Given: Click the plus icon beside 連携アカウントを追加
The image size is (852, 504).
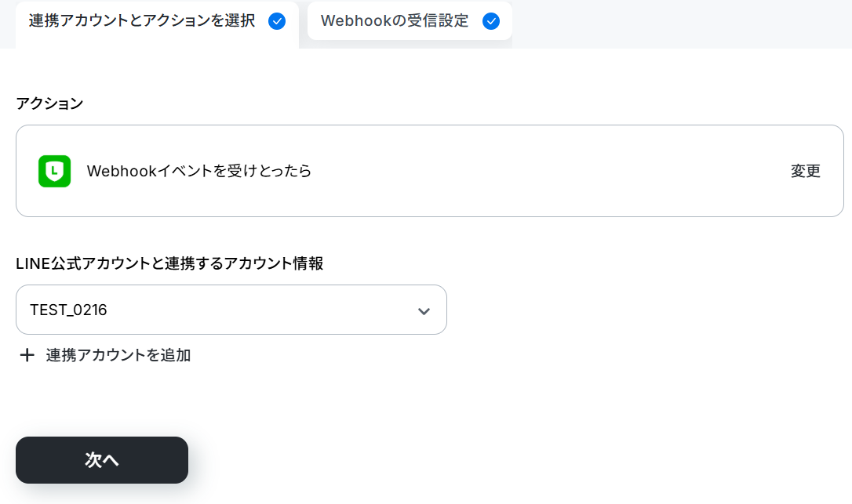Looking at the screenshot, I should tap(27, 355).
